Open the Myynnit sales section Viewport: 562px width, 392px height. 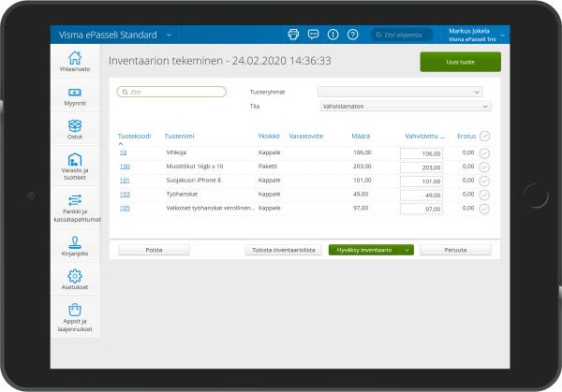pos(75,96)
